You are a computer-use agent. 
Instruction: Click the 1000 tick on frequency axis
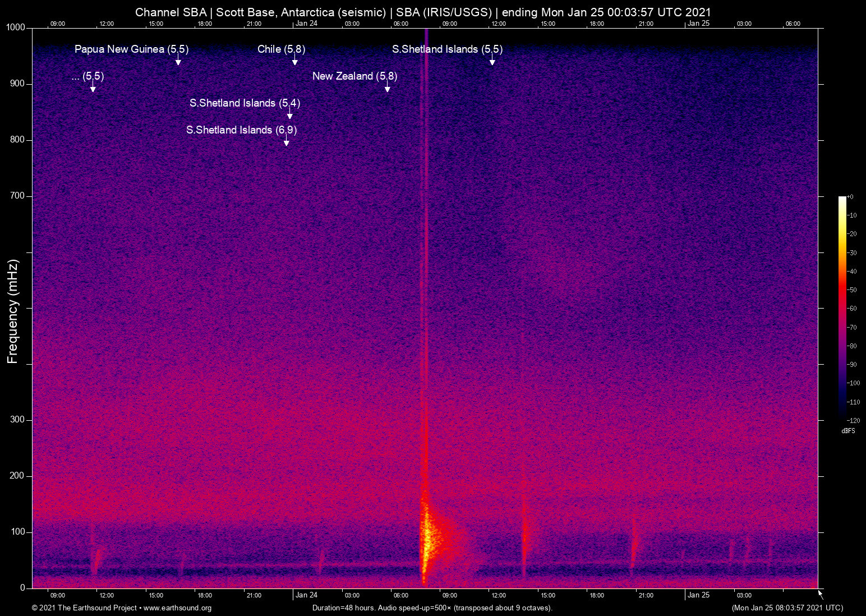coord(17,27)
